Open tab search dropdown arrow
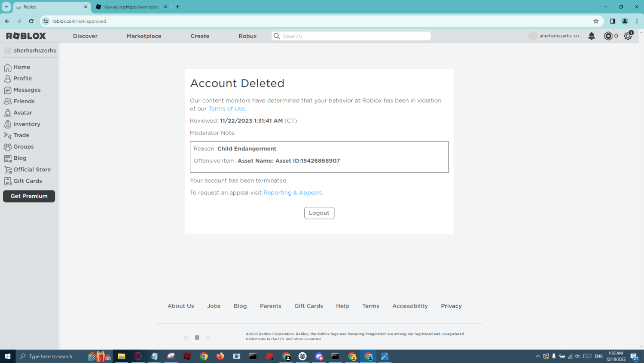The image size is (644, 363). click(x=6, y=7)
